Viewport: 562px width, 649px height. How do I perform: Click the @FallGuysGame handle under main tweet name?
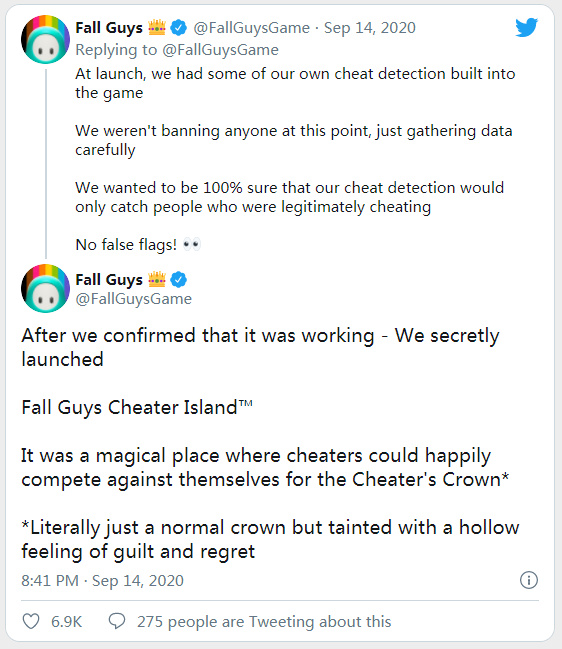[x=133, y=299]
